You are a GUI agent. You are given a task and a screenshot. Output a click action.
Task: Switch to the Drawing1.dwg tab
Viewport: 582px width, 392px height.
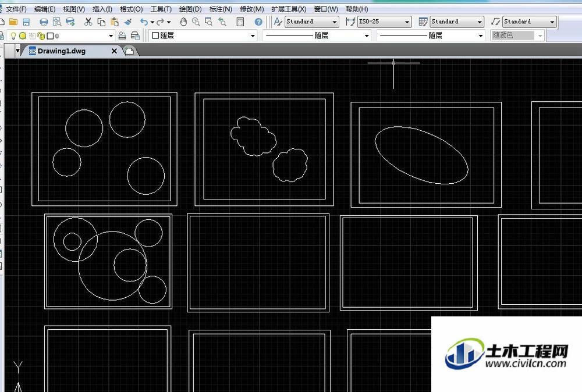(x=62, y=51)
